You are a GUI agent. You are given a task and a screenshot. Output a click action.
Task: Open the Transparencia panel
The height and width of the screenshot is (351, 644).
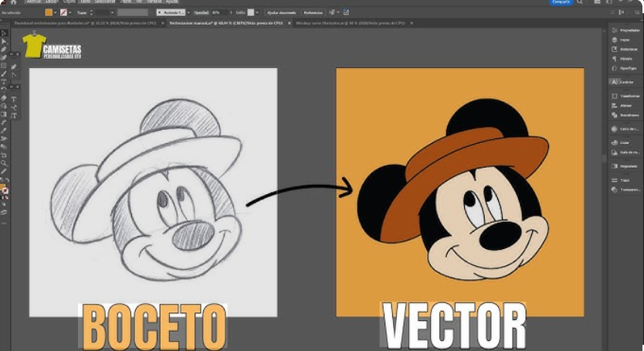pyautogui.click(x=625, y=189)
